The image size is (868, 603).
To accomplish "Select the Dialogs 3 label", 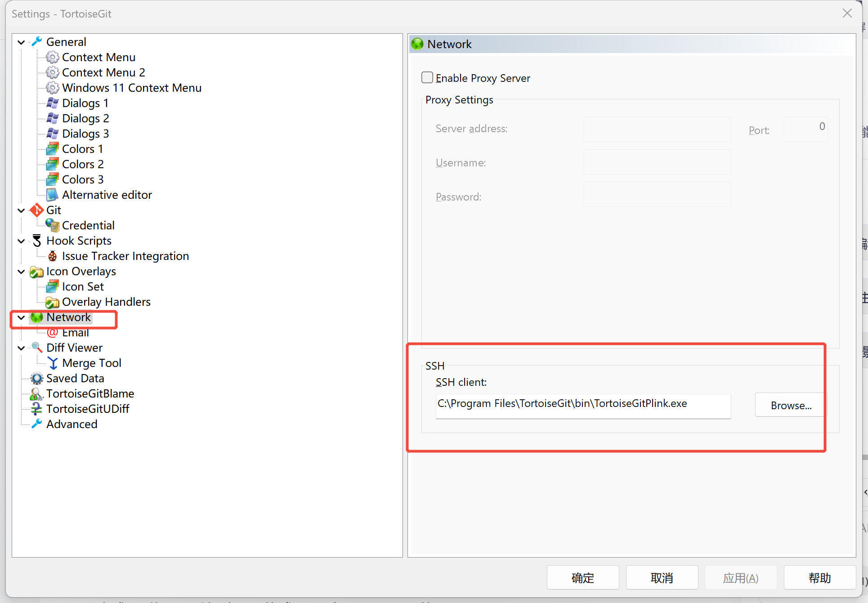I will tap(85, 134).
